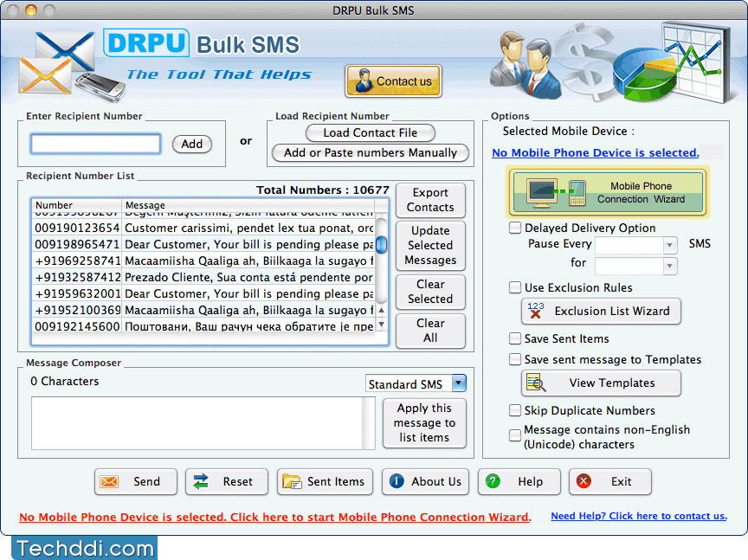Click Export Contacts button
The height and width of the screenshot is (560, 748).
coord(430,200)
